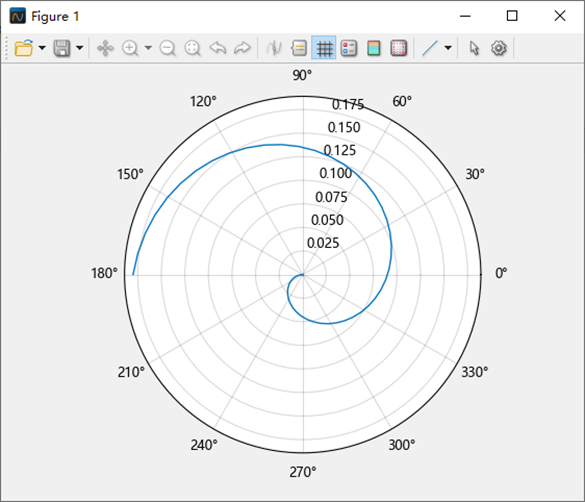Expand the Open file dropdown arrow
Viewport: 585px width, 502px height.
click(x=42, y=48)
